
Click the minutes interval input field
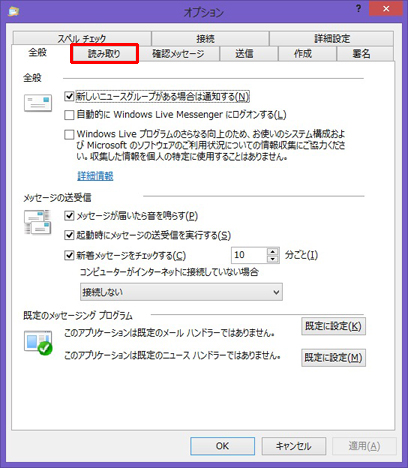click(x=249, y=255)
